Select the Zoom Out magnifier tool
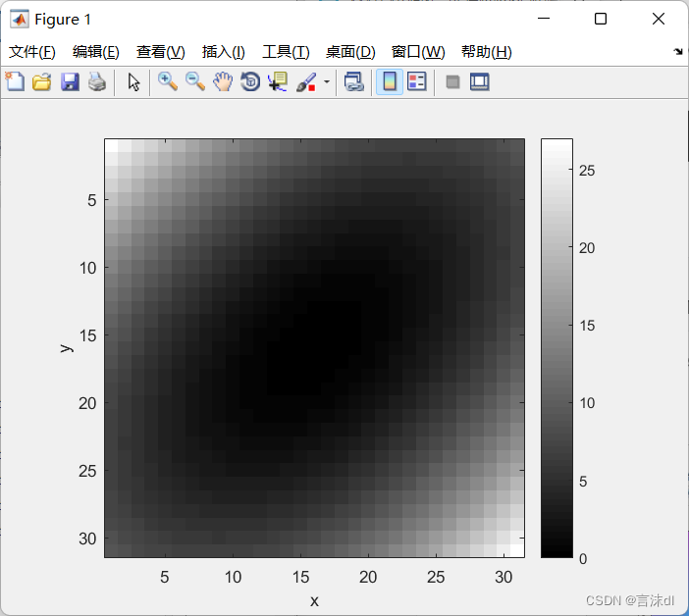This screenshot has width=689, height=616. 195,82
